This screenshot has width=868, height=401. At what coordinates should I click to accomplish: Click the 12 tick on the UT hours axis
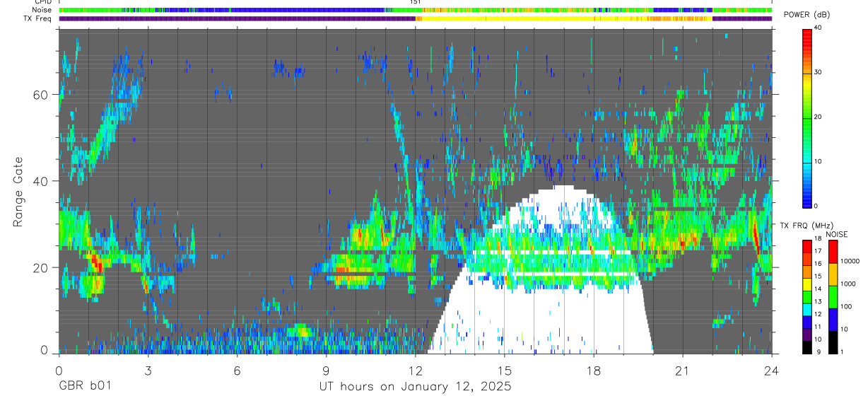(x=415, y=371)
